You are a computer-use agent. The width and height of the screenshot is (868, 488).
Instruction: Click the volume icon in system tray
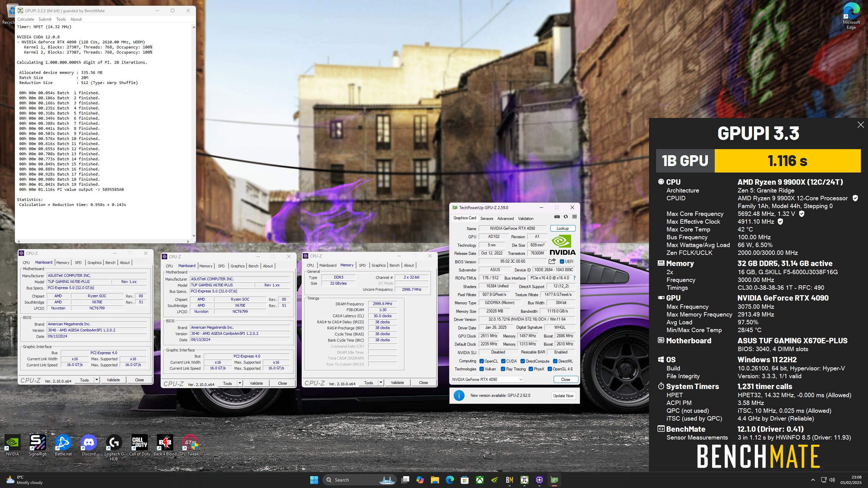pyautogui.click(x=832, y=480)
